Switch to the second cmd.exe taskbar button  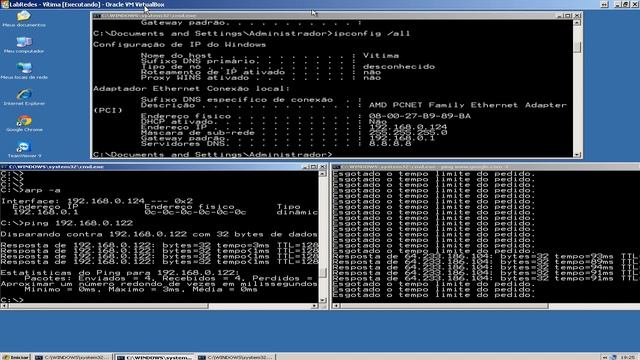(x=154, y=357)
